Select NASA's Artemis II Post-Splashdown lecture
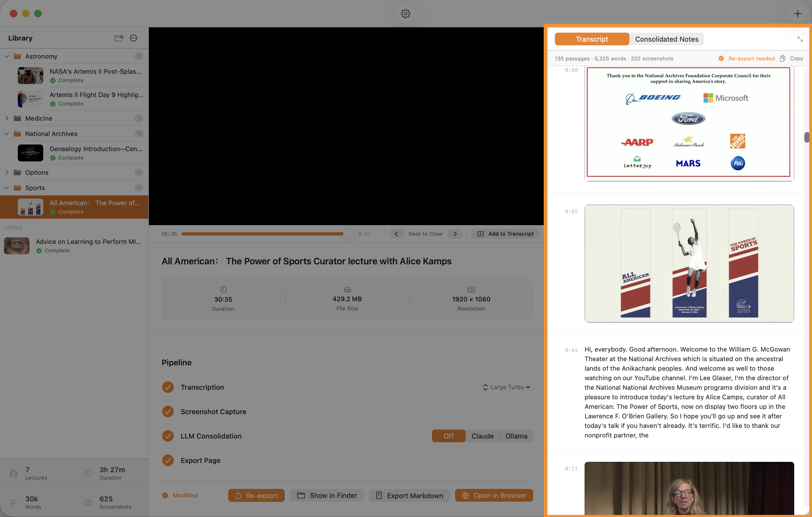Viewport: 812px width, 517px height. click(x=74, y=76)
